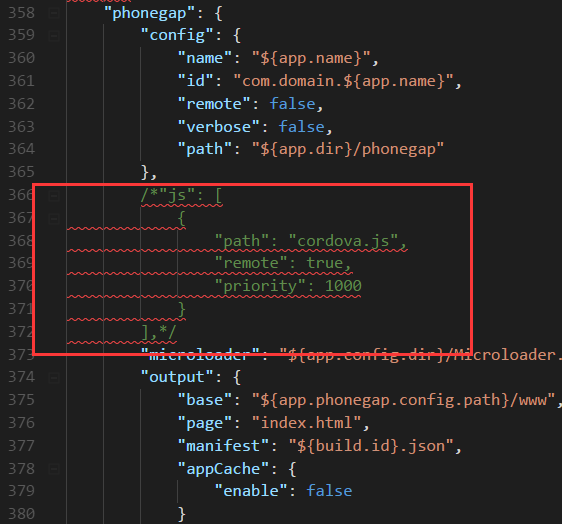Viewport: 562px width, 524px height.
Task: Click the "output" key
Action: [x=177, y=377]
